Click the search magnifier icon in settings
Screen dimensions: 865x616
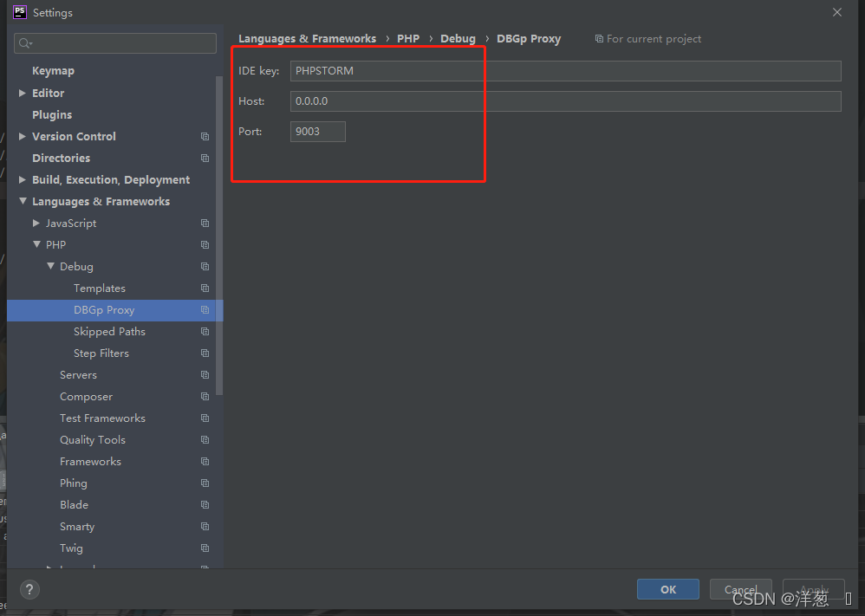point(25,43)
